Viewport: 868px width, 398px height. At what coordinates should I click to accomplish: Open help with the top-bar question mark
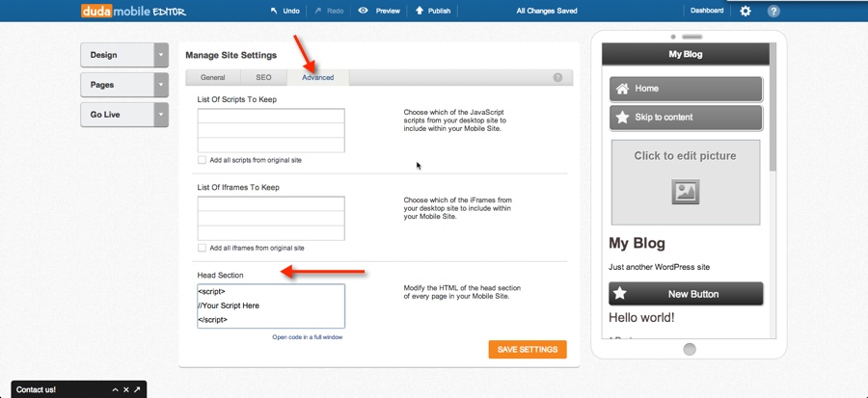773,11
